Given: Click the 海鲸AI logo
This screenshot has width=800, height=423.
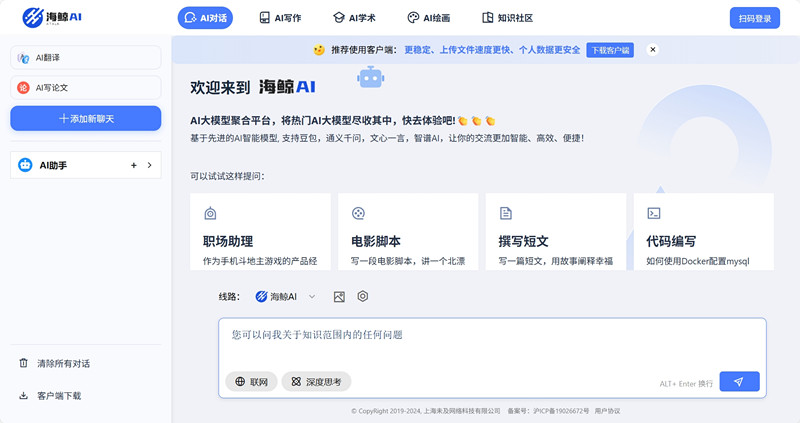Looking at the screenshot, I should pos(52,18).
